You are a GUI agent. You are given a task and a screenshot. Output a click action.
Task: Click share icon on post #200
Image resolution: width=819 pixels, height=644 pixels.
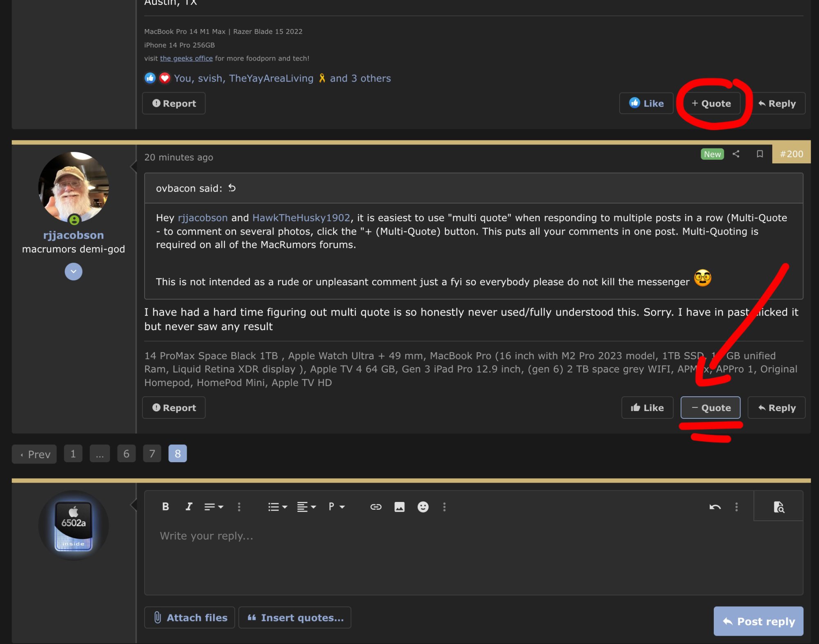pos(736,154)
